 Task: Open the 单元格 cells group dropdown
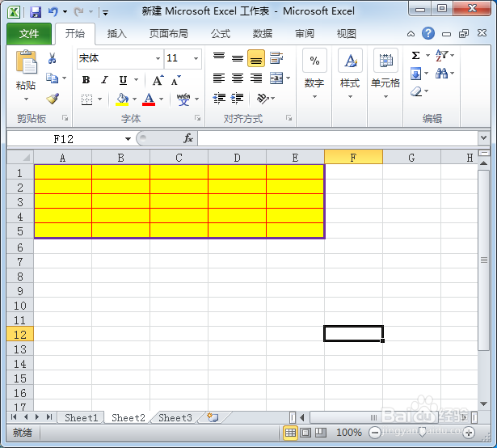point(385,74)
